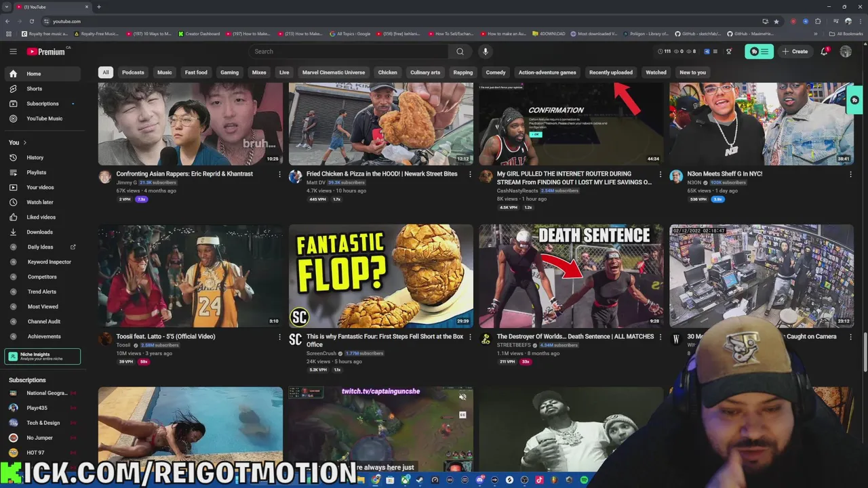Image resolution: width=868 pixels, height=488 pixels.
Task: Open options menu for Fried Chicken & Pizza video
Action: click(470, 174)
